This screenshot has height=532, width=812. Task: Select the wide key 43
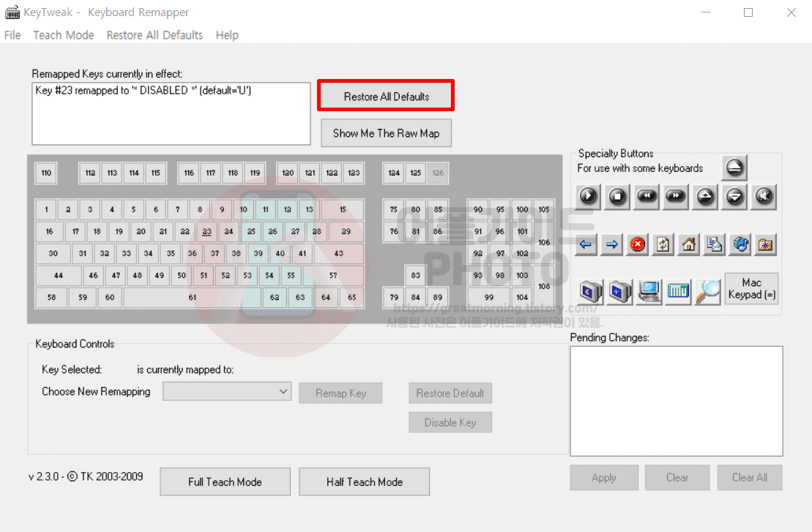click(339, 254)
